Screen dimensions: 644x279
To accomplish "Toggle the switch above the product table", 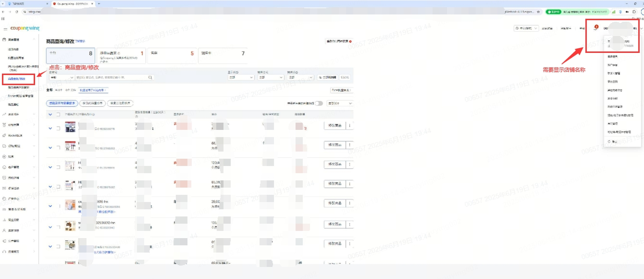I will 318,103.
